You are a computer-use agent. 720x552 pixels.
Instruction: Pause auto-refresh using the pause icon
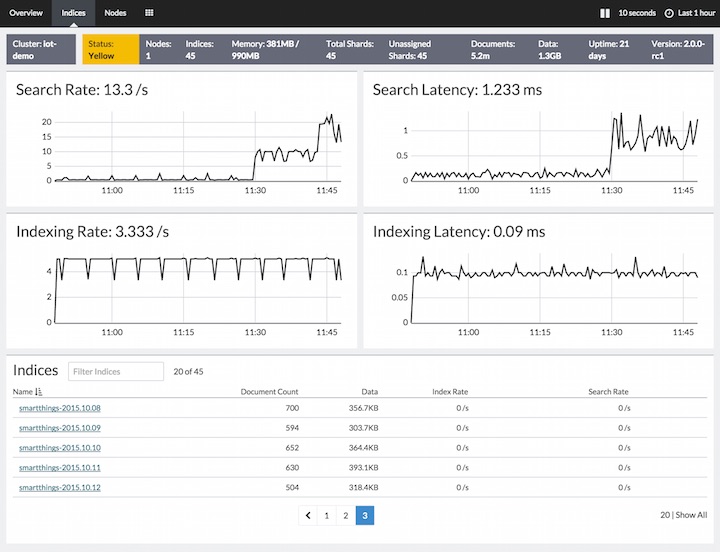604,13
